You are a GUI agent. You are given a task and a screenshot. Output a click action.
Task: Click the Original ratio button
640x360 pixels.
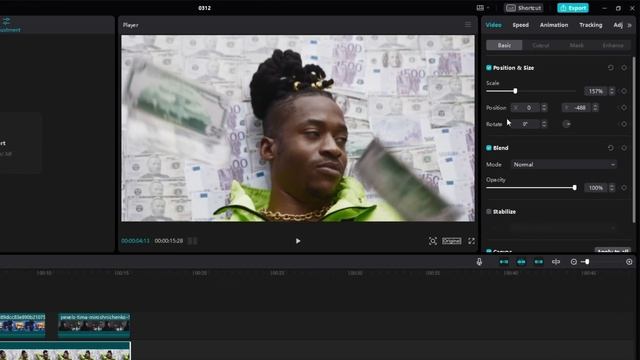(452, 241)
